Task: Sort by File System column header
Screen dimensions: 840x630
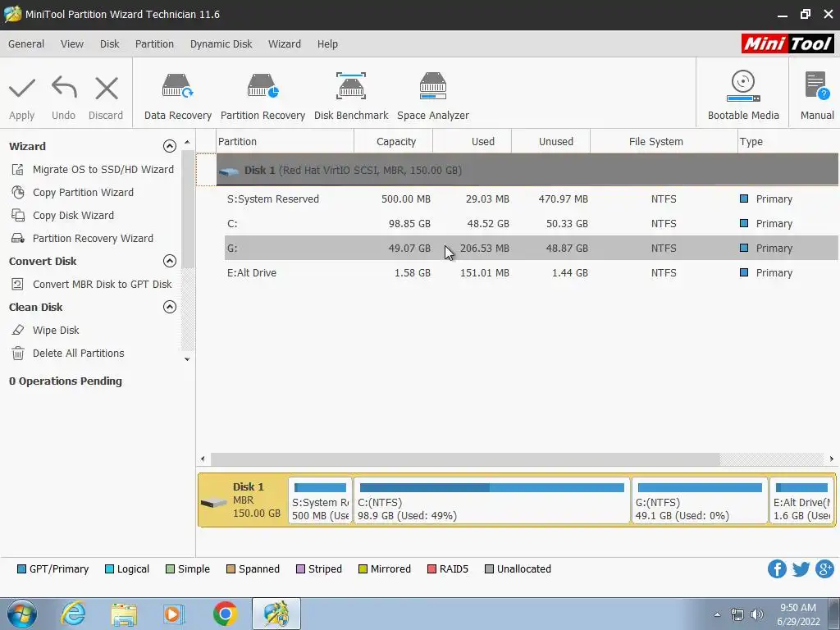Action: [x=664, y=141]
